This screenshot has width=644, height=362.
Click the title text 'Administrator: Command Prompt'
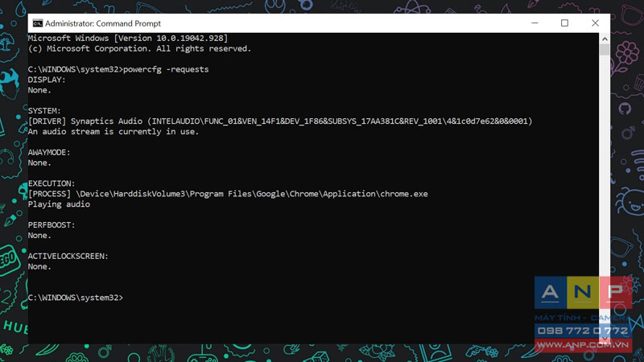point(103,23)
